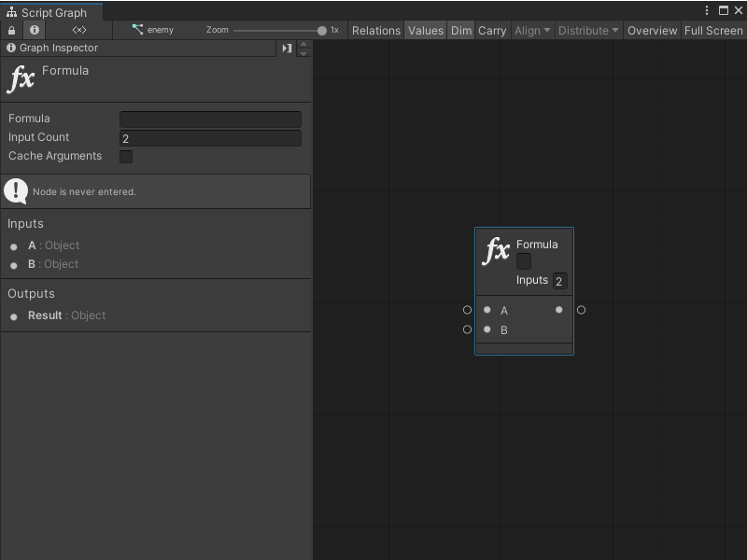Click the graph info (i) icon
The image size is (747, 560).
click(x=34, y=30)
